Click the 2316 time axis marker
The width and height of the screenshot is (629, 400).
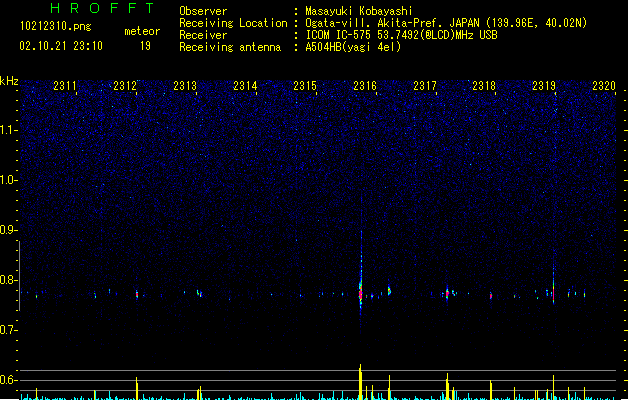(365, 86)
